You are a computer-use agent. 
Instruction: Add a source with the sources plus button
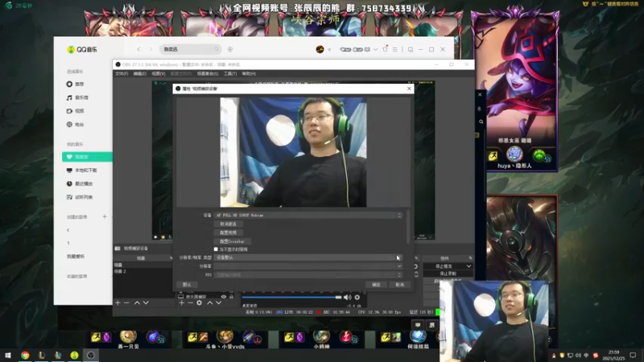(182, 303)
